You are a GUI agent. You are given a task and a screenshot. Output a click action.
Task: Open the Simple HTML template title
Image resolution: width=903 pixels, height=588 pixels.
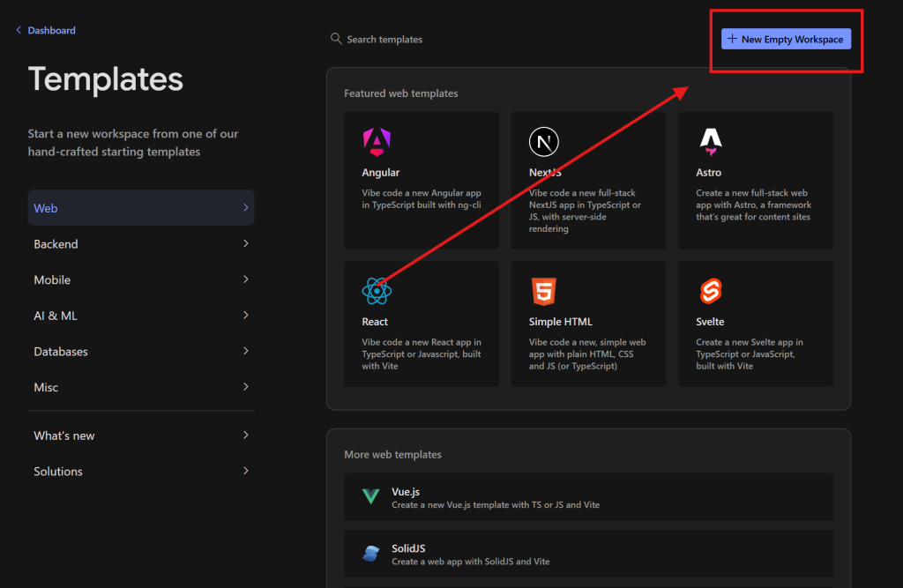coord(560,322)
